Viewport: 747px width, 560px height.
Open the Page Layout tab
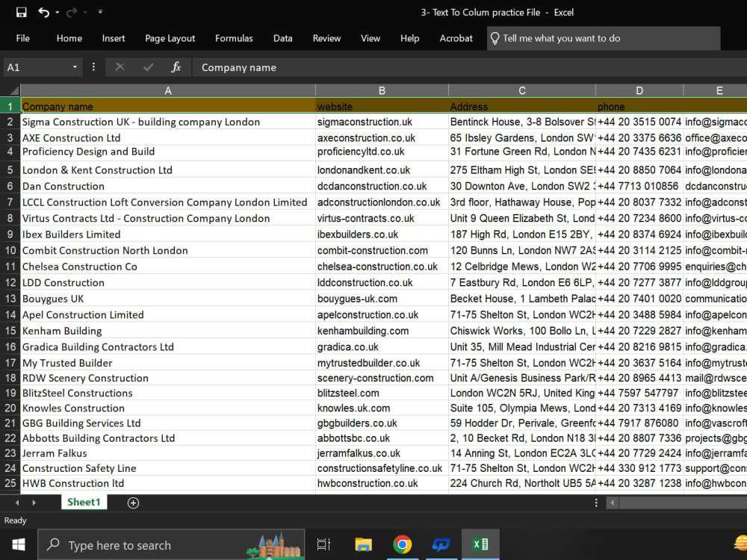[x=170, y=39]
